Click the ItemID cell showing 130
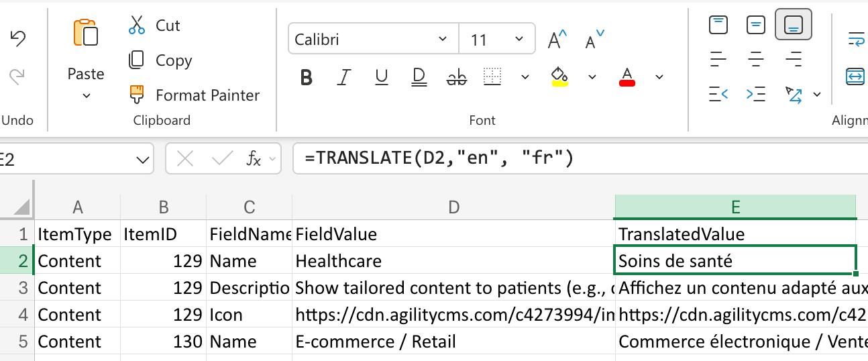This screenshot has width=868, height=361. point(164,342)
